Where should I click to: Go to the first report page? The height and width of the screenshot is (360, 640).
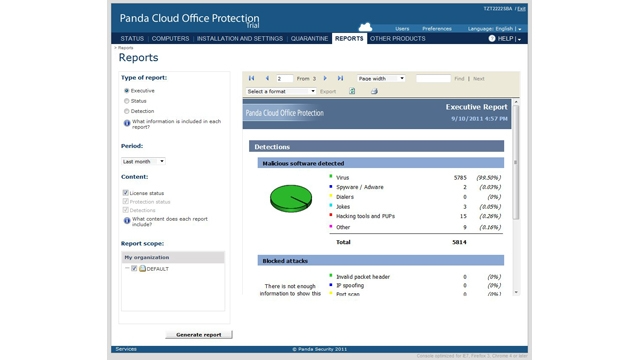point(251,78)
